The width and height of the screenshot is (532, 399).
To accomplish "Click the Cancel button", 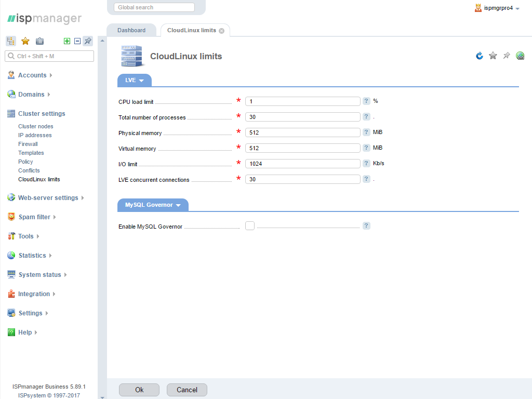I will pos(187,390).
